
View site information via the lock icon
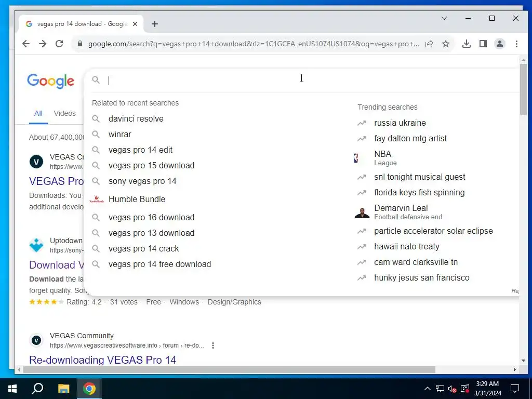80,44
